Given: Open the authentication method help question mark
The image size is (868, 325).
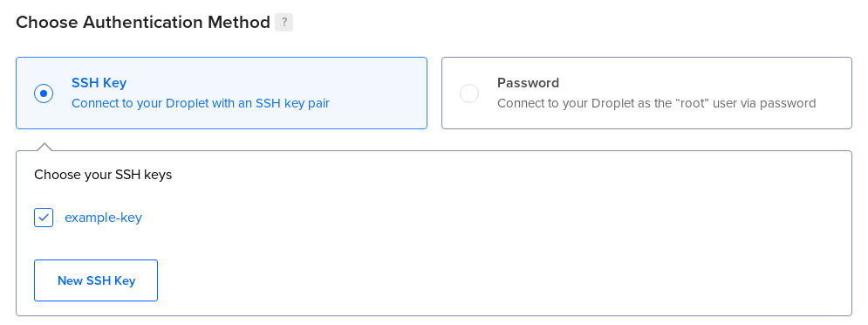Looking at the screenshot, I should click(x=284, y=23).
